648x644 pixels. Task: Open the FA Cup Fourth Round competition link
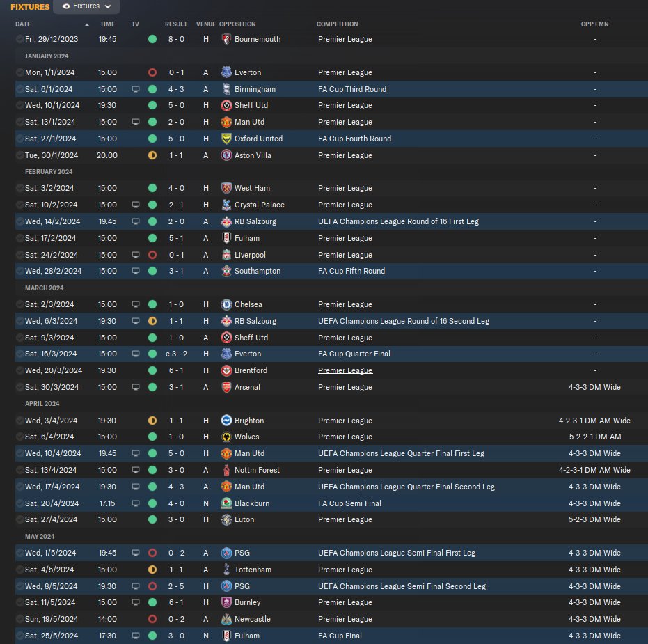[354, 139]
